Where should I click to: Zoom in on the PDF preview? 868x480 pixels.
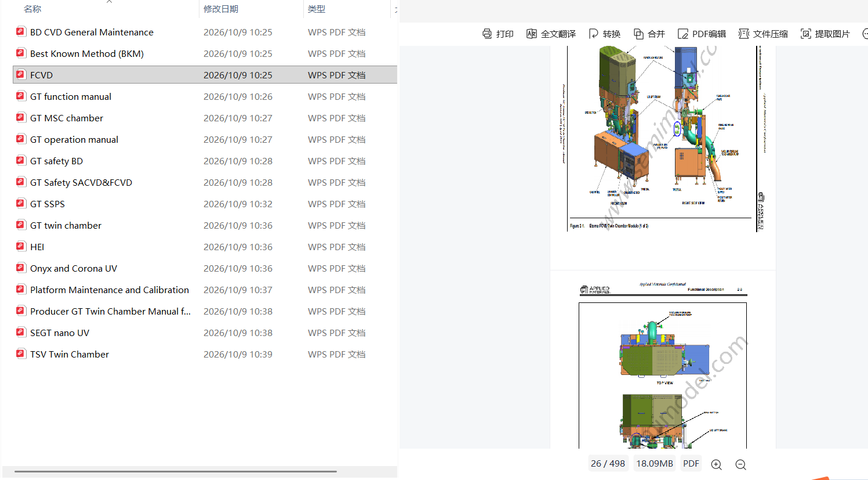point(716,464)
